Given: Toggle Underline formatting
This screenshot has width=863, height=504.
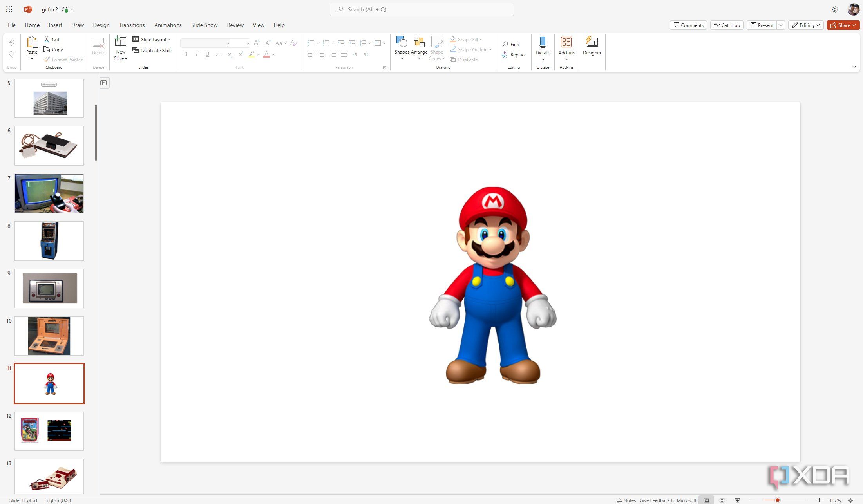Looking at the screenshot, I should pos(207,54).
